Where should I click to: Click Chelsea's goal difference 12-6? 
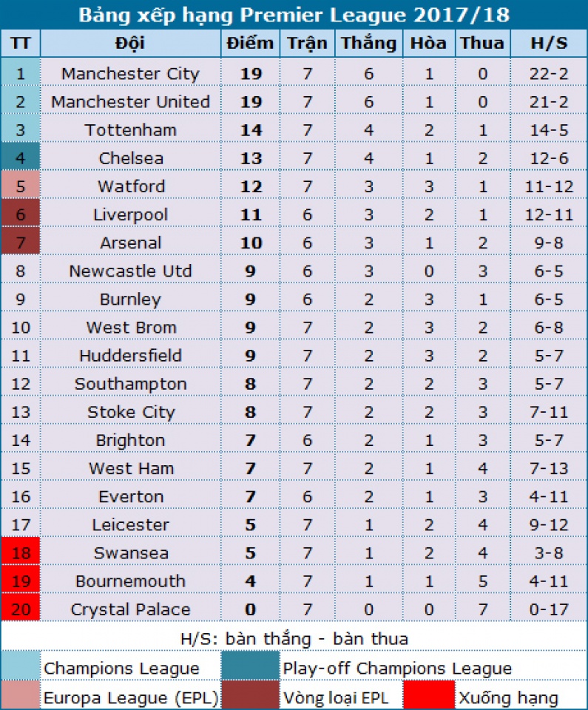click(549, 158)
